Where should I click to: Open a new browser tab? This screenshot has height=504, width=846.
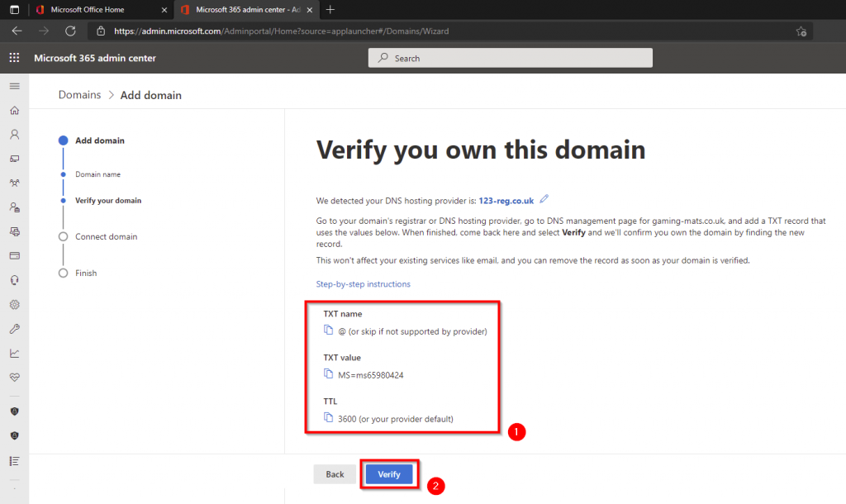coord(330,9)
